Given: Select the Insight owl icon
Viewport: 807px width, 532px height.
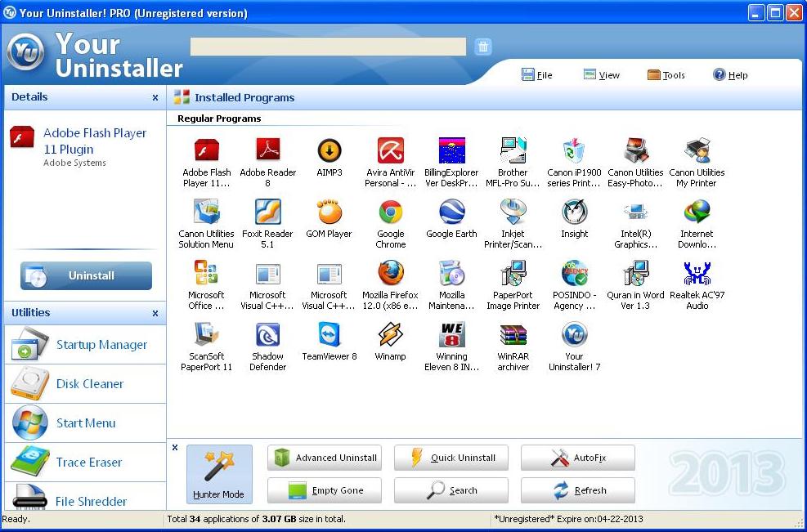Looking at the screenshot, I should tap(574, 212).
